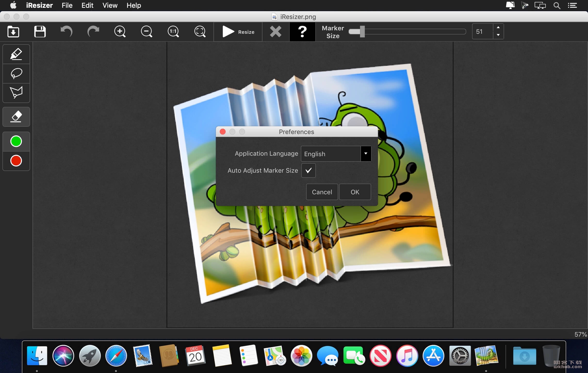
Task: Launch Siri from the Dock
Action: pyautogui.click(x=63, y=356)
